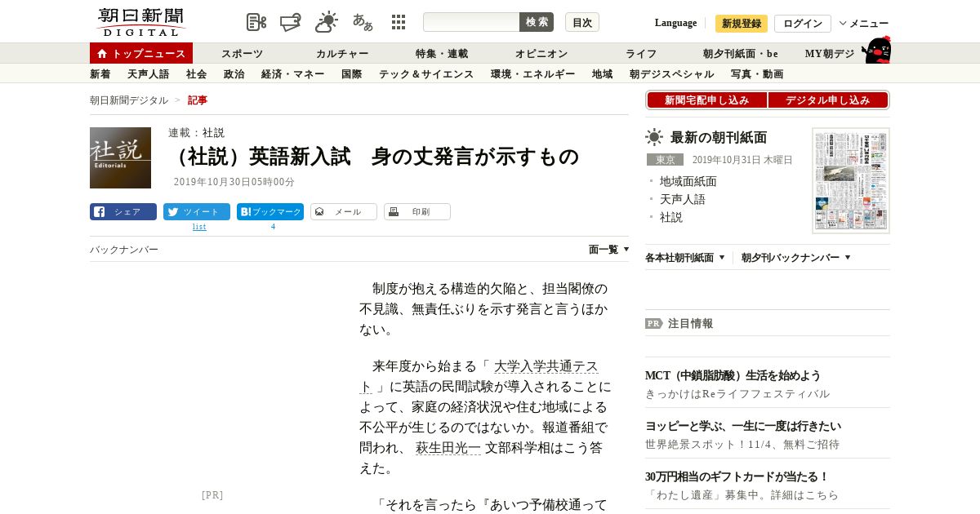This screenshot has width=980, height=514.
Task: Click the 萩生田光一 keyword link
Action: (448, 448)
